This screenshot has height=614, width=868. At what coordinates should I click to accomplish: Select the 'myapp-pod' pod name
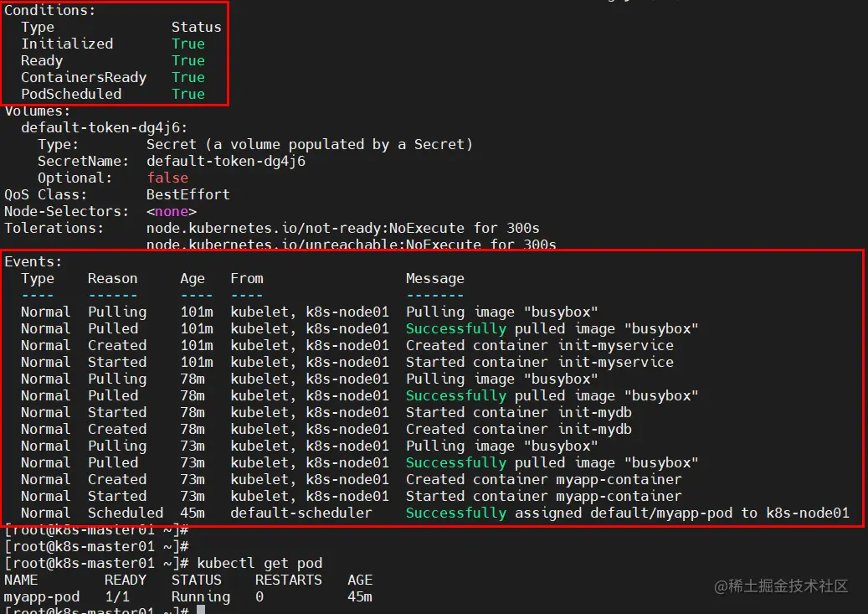tap(42, 596)
